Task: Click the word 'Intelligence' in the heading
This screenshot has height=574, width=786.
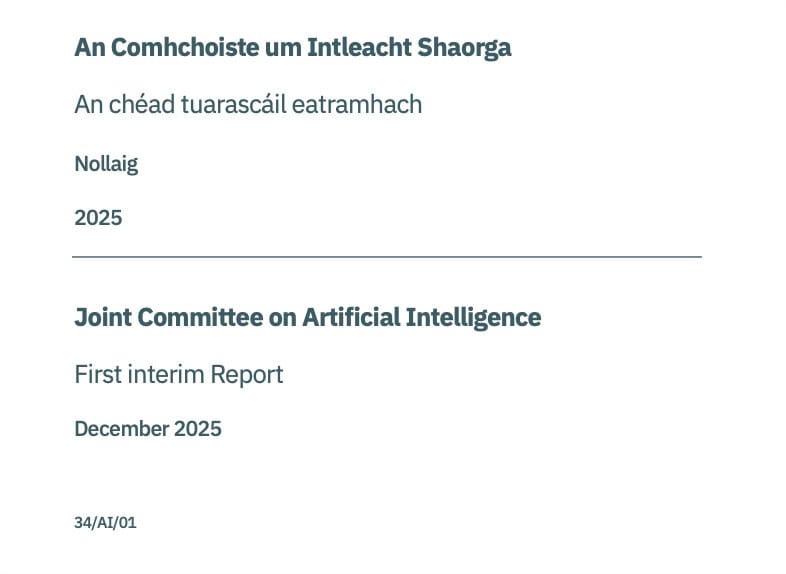Action: [x=474, y=318]
